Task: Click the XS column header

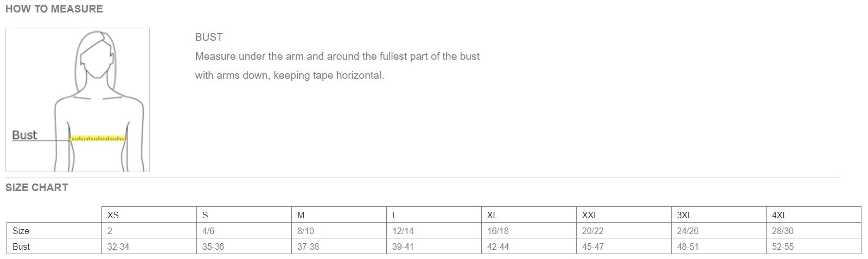Action: point(113,215)
